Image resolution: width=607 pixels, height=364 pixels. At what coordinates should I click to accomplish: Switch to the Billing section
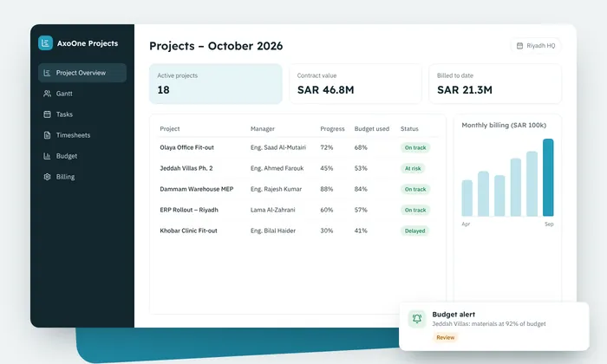click(82, 177)
